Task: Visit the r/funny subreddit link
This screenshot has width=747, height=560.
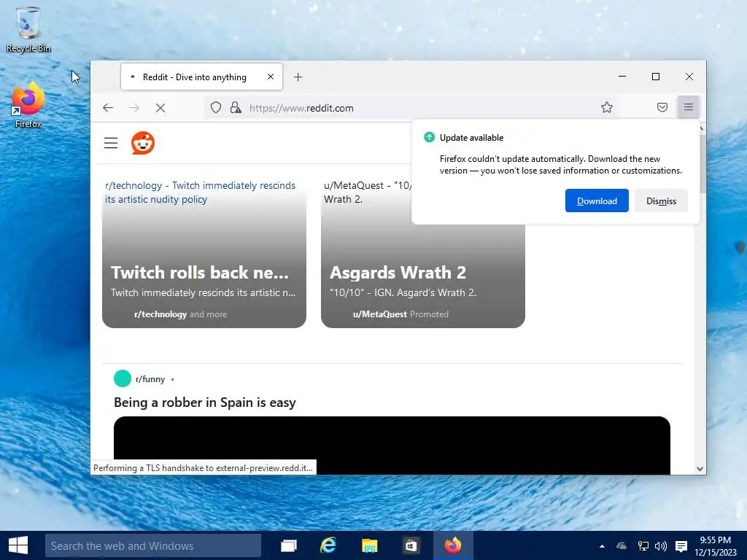Action: point(150,379)
